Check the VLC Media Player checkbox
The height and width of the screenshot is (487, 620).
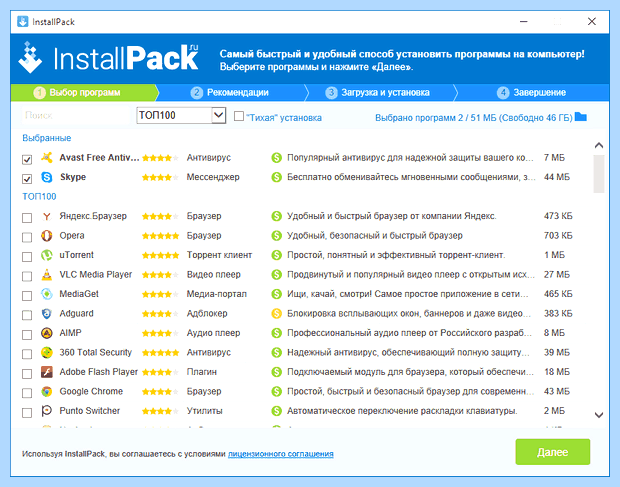tap(27, 276)
